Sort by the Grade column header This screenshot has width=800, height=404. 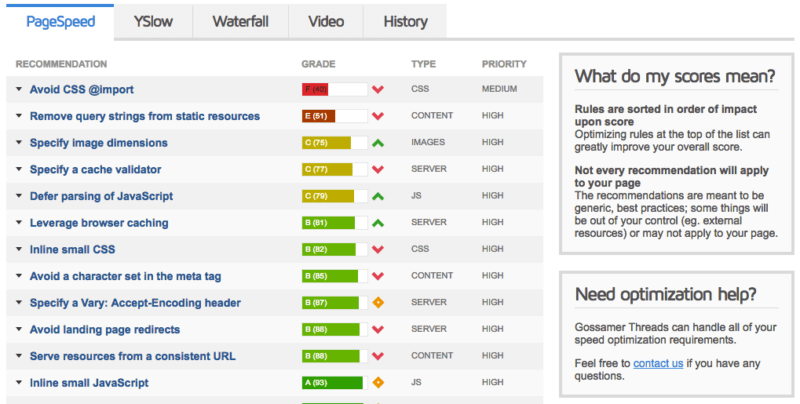click(318, 64)
